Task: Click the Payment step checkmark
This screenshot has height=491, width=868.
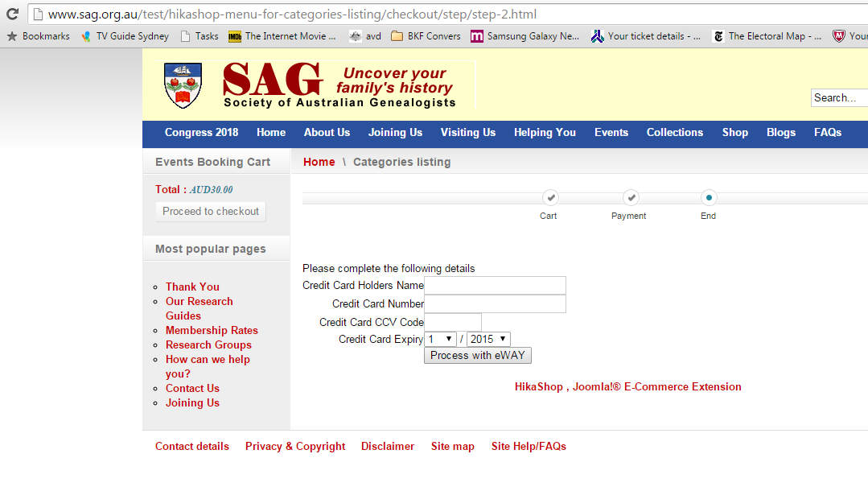Action: 631,197
